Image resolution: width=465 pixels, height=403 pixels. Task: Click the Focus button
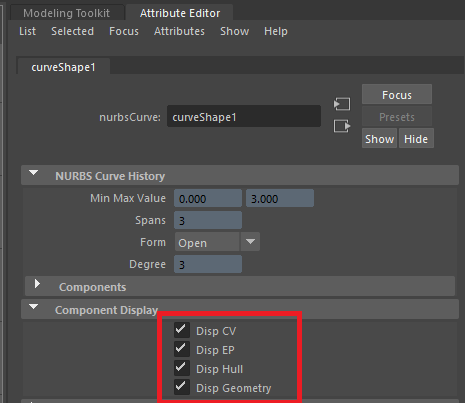pyautogui.click(x=397, y=95)
